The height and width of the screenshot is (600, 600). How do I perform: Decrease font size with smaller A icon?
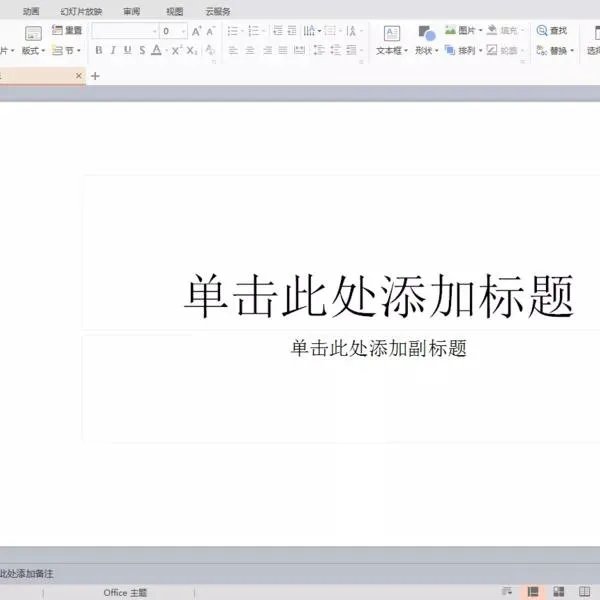point(210,31)
